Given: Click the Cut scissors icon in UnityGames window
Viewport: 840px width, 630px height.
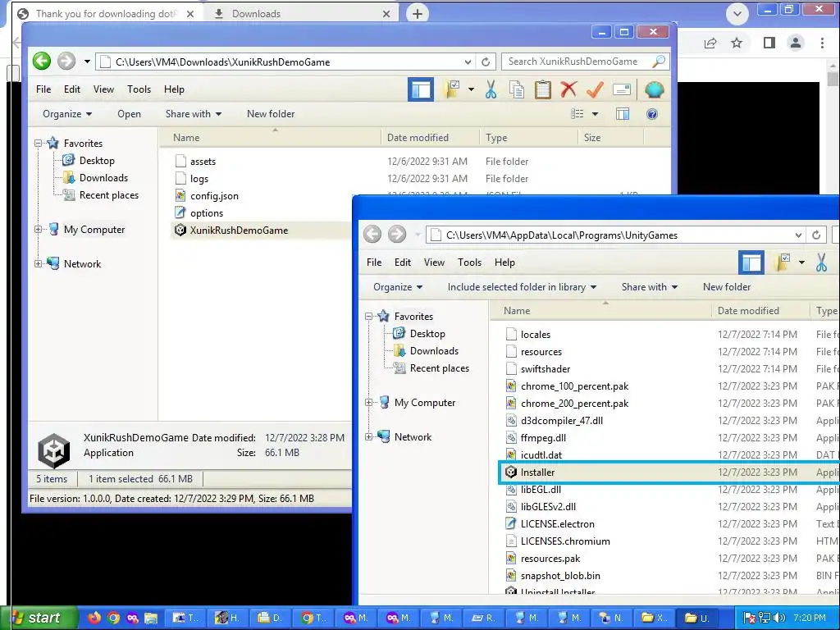Looking at the screenshot, I should (821, 262).
